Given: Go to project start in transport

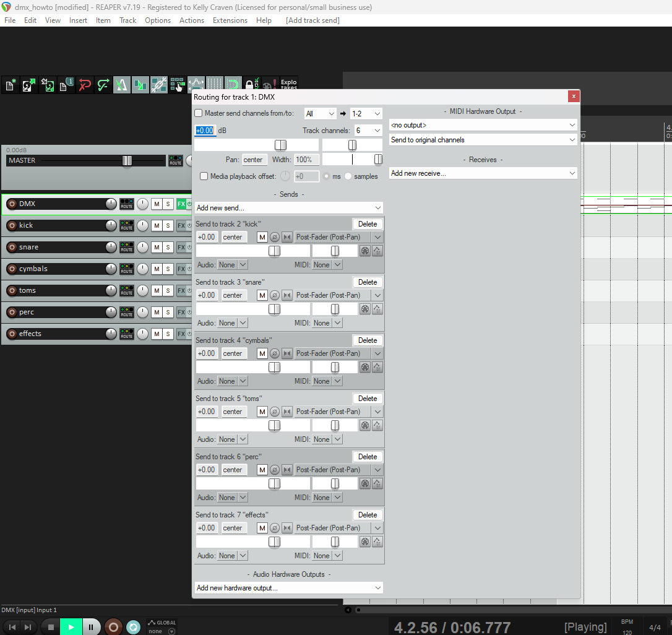Looking at the screenshot, I should 12,628.
